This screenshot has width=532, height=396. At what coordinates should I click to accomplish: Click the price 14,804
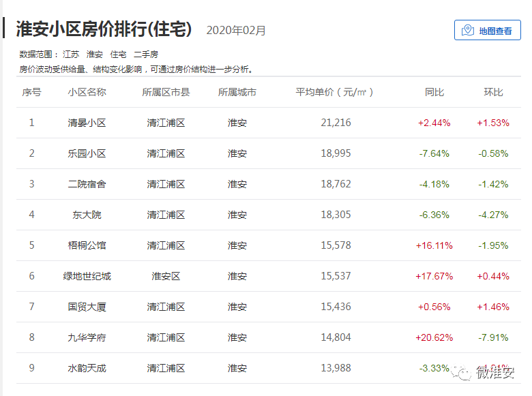point(336,337)
